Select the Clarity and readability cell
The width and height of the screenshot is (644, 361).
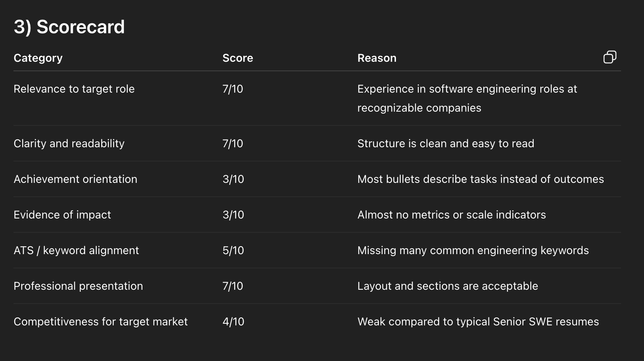tap(69, 144)
